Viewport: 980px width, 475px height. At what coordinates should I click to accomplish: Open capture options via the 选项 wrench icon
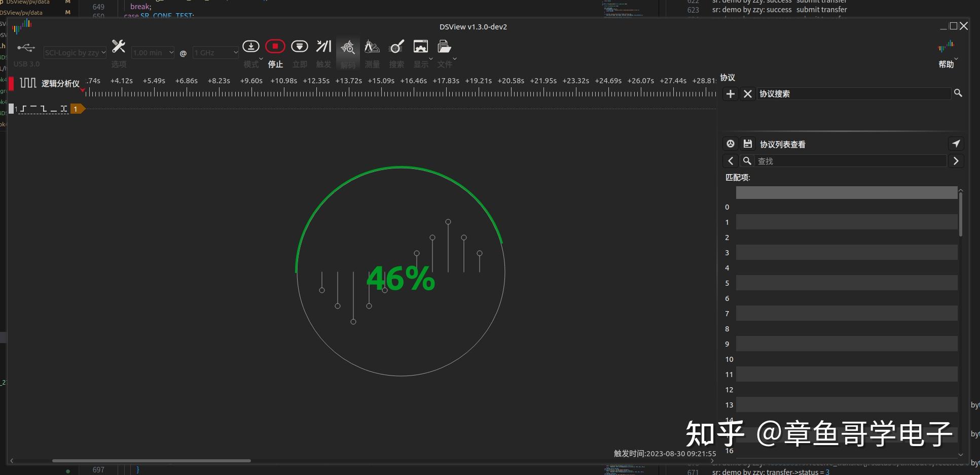click(x=119, y=46)
